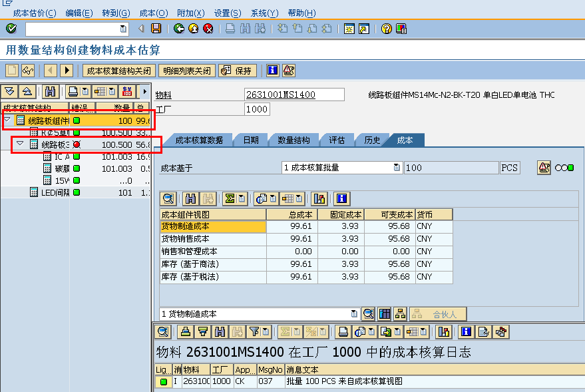
Task: Click the binoculars find icon above cost structure tree
Action: [x=51, y=91]
